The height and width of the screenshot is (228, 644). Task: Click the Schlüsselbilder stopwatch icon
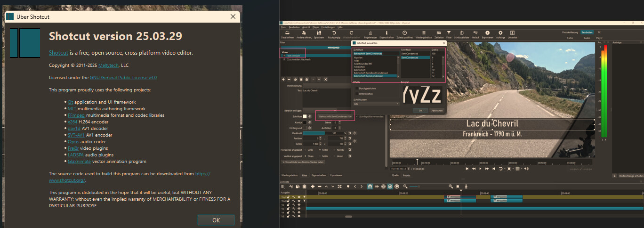click(461, 33)
